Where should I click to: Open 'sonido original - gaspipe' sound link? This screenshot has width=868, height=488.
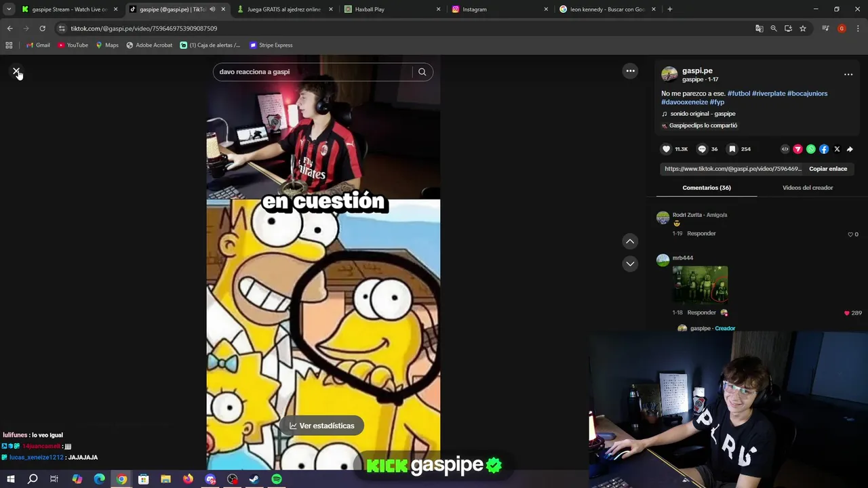click(x=703, y=114)
